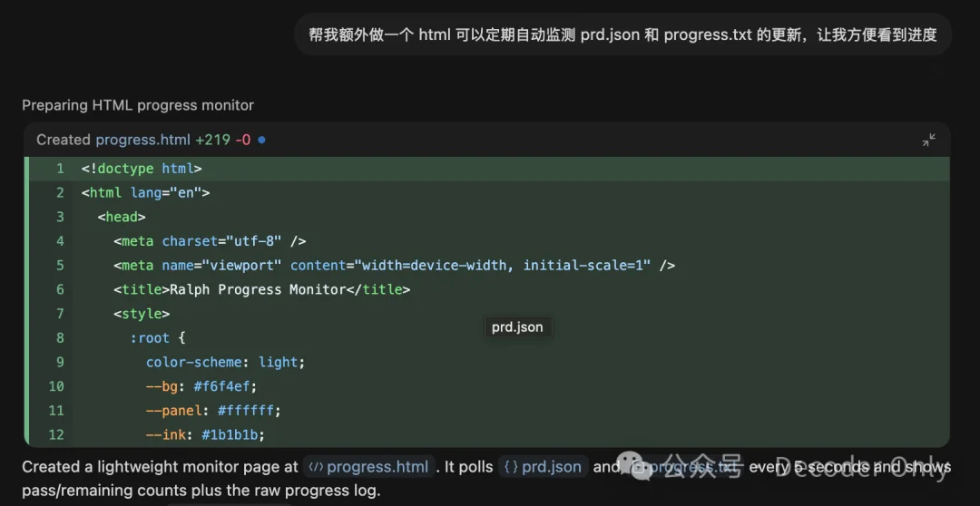This screenshot has height=506, width=980.
Task: Click the blue unsaved dot beside +219 -0
Action: pos(261,140)
